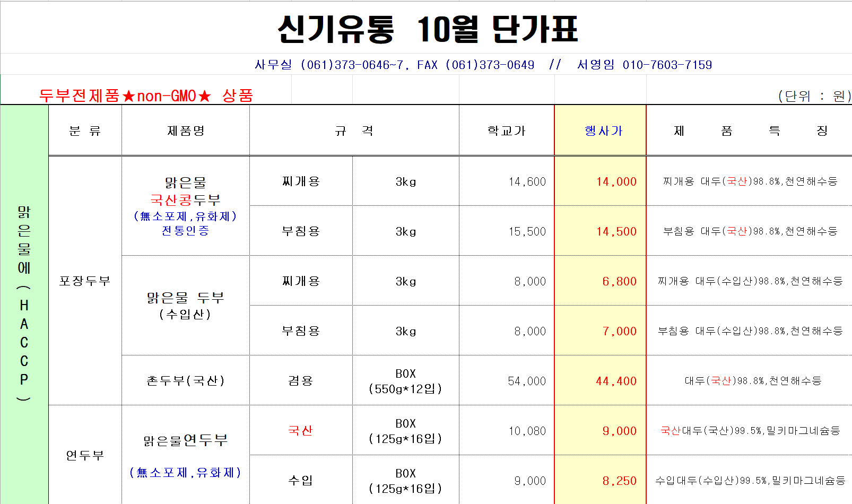The height and width of the screenshot is (504, 852).
Task: Select the blue 행사가 column header
Action: pyautogui.click(x=603, y=131)
